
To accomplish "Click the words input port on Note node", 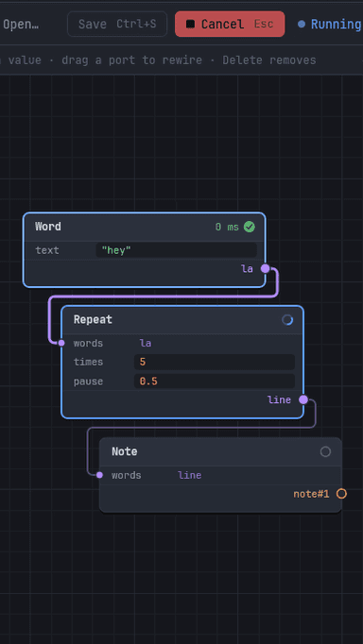I will [x=99, y=475].
